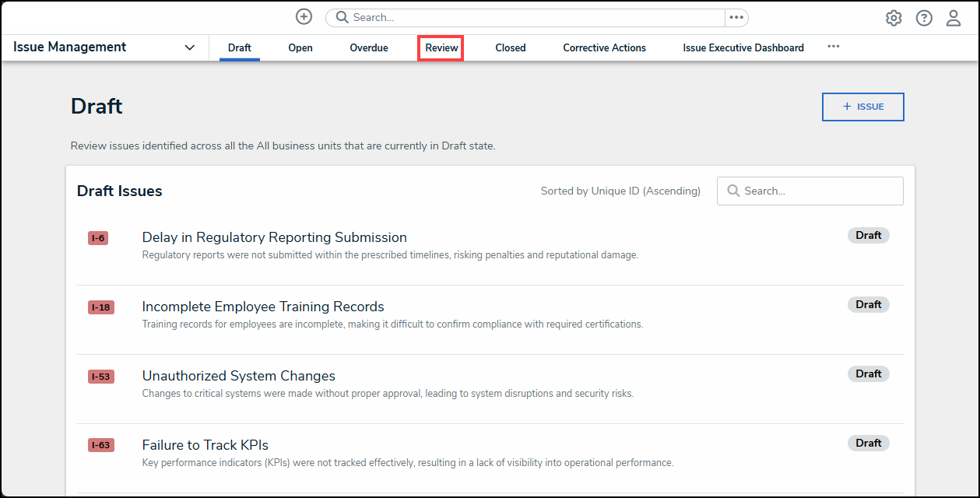Click the three-dot options beside global search
Image resolution: width=980 pixels, height=498 pixels.
736,18
